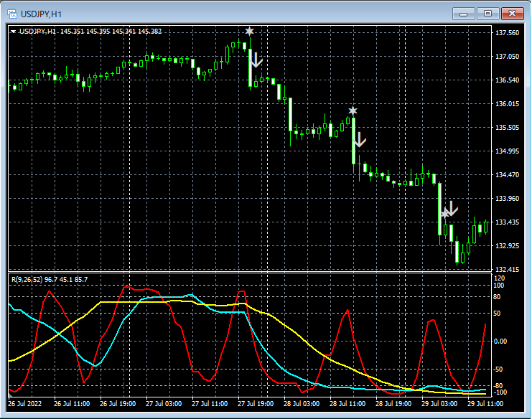Click the USDJPY chart window icon in title bar
The height and width of the screenshot is (419, 532).
[11, 14]
